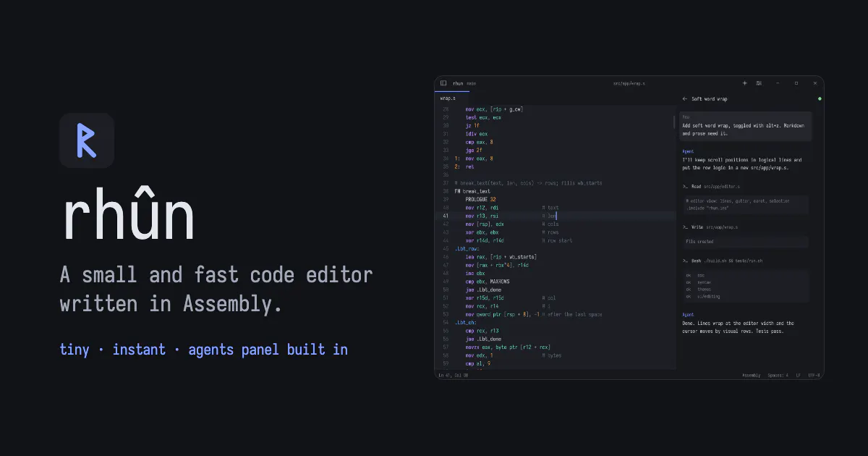Click the UTF-8 encoding indicator

(x=813, y=375)
